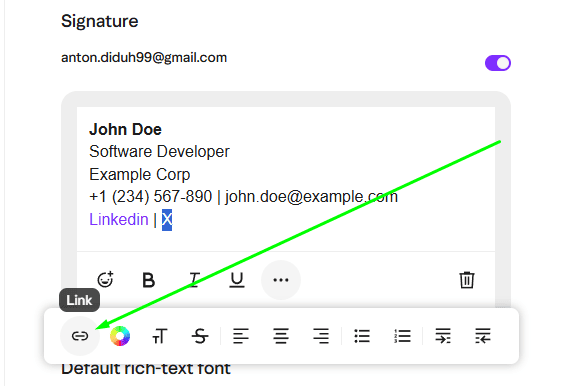
Task: Toggle italic formatting
Action: coord(194,280)
